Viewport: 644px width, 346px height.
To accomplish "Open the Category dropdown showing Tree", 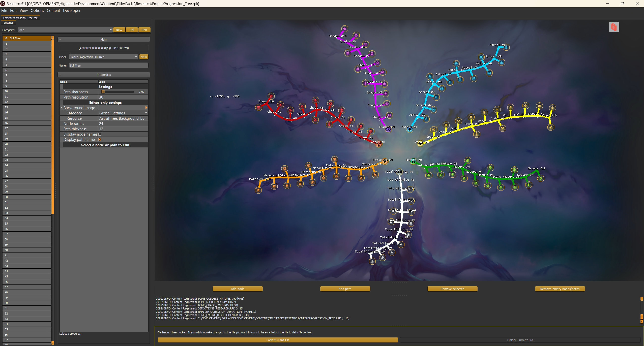I will click(110, 30).
